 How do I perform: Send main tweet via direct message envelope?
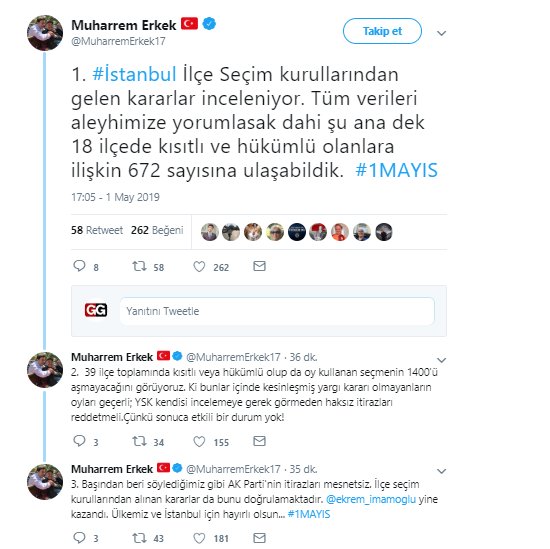pos(260,266)
